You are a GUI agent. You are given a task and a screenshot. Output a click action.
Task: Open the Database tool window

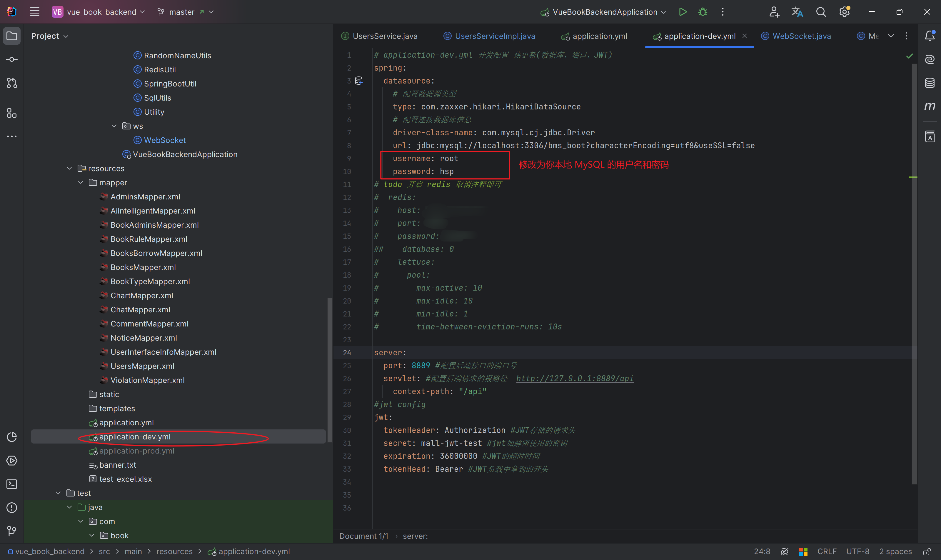click(x=930, y=83)
